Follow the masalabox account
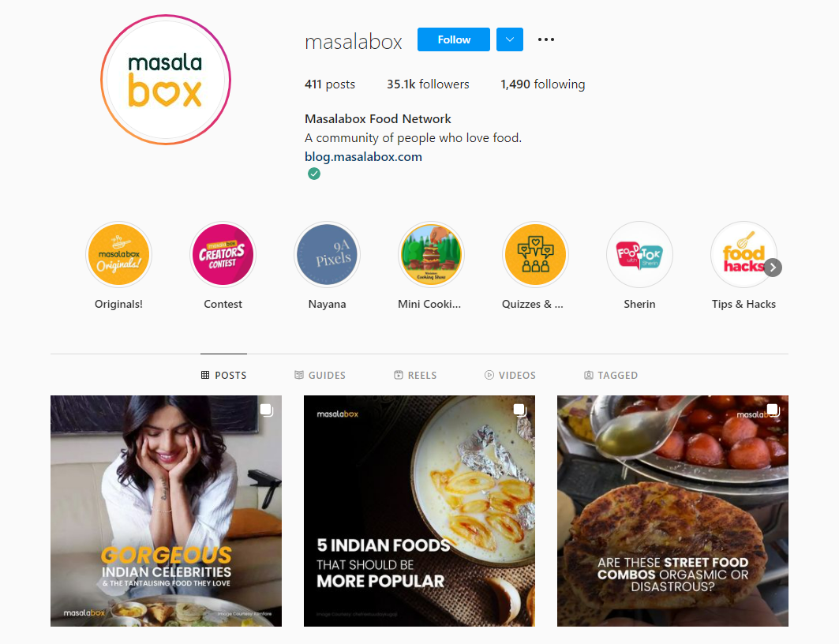This screenshot has width=839, height=644. [x=454, y=39]
